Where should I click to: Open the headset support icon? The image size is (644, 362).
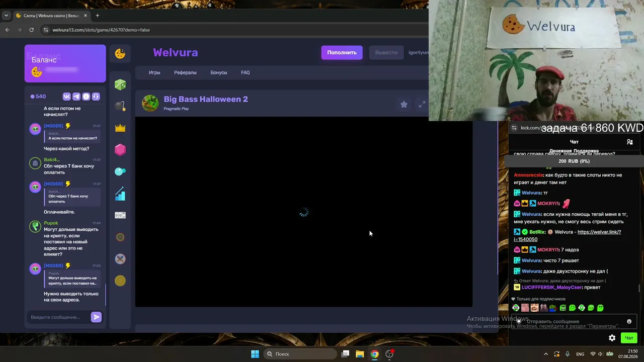tap(96, 97)
